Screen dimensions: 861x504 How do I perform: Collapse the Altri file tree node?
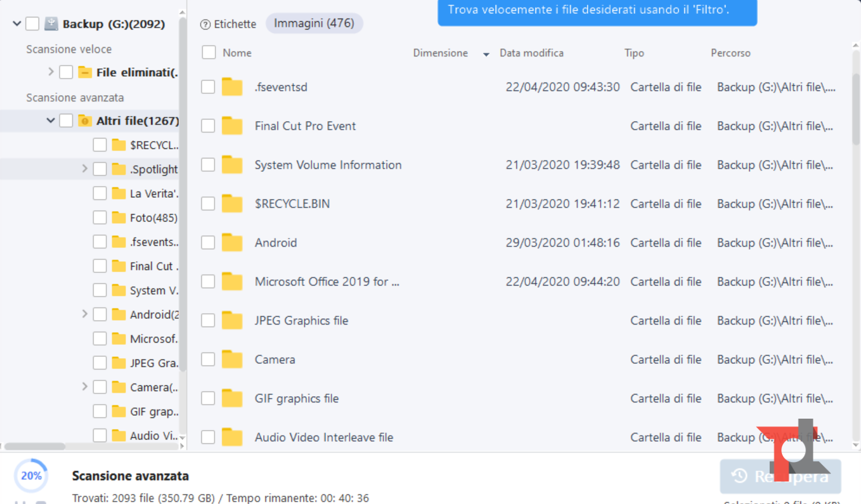click(x=51, y=121)
